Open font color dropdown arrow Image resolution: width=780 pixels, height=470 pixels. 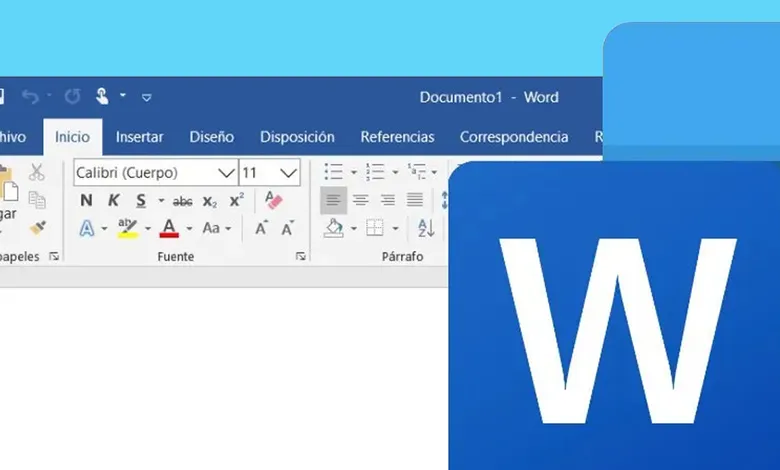[189, 229]
